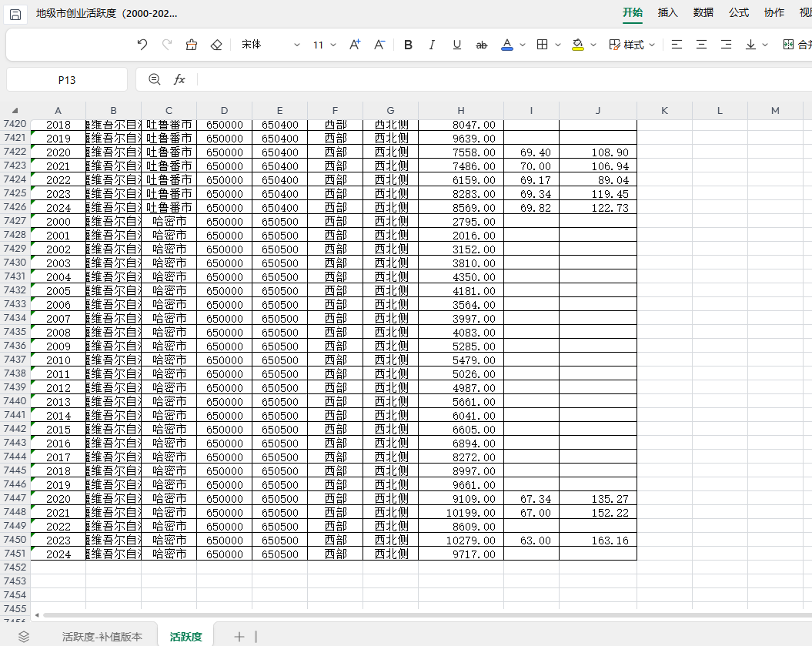Switch to the 插入 ribbon tab
This screenshot has height=646, width=812.
tap(667, 12)
